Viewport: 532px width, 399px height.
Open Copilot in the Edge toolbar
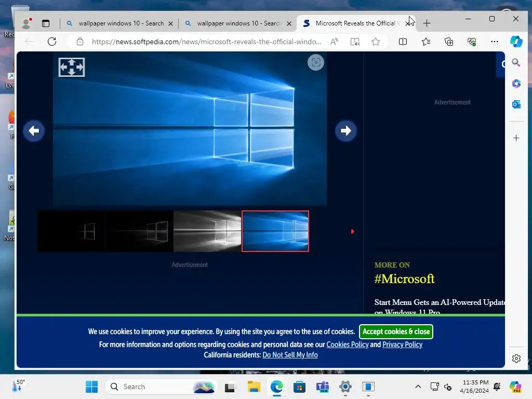516,42
